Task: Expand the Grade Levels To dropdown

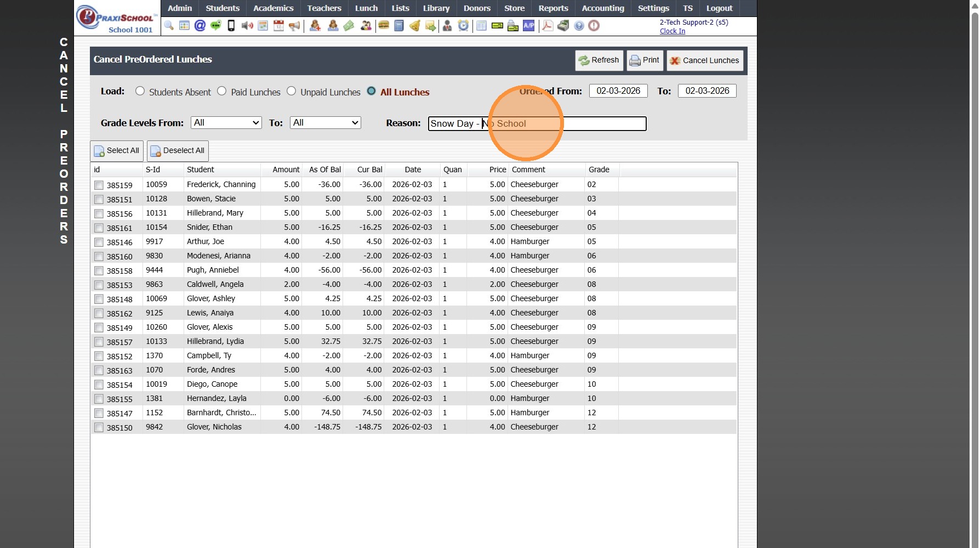Action: pyautogui.click(x=325, y=123)
